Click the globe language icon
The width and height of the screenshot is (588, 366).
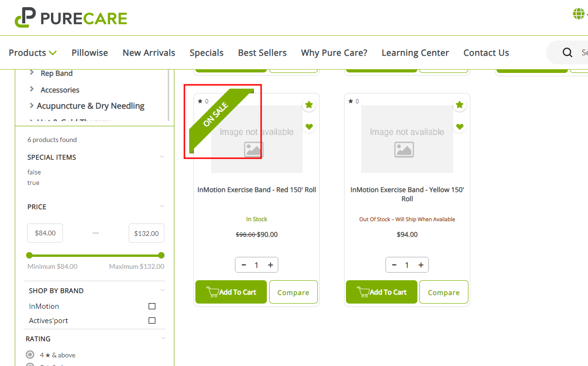point(578,14)
